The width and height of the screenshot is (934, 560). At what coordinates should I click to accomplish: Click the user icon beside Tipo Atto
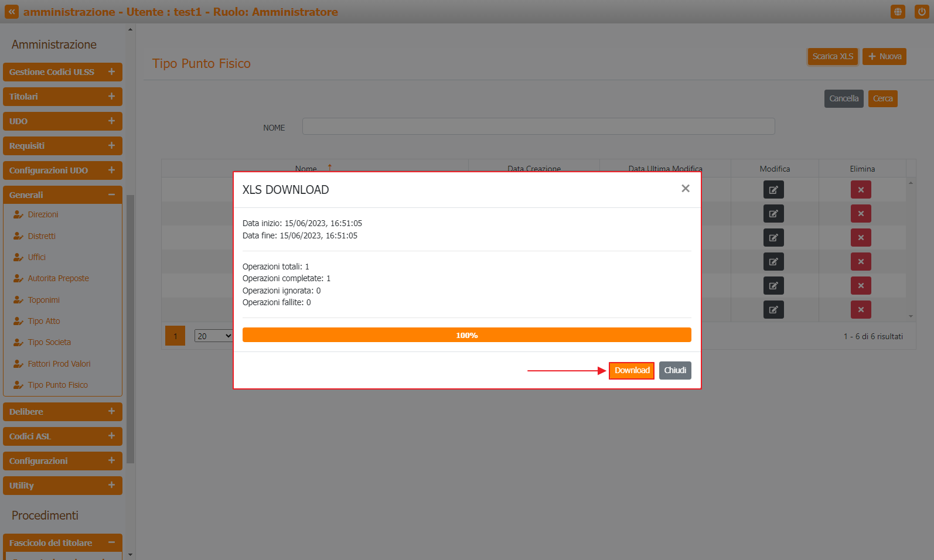pos(18,321)
